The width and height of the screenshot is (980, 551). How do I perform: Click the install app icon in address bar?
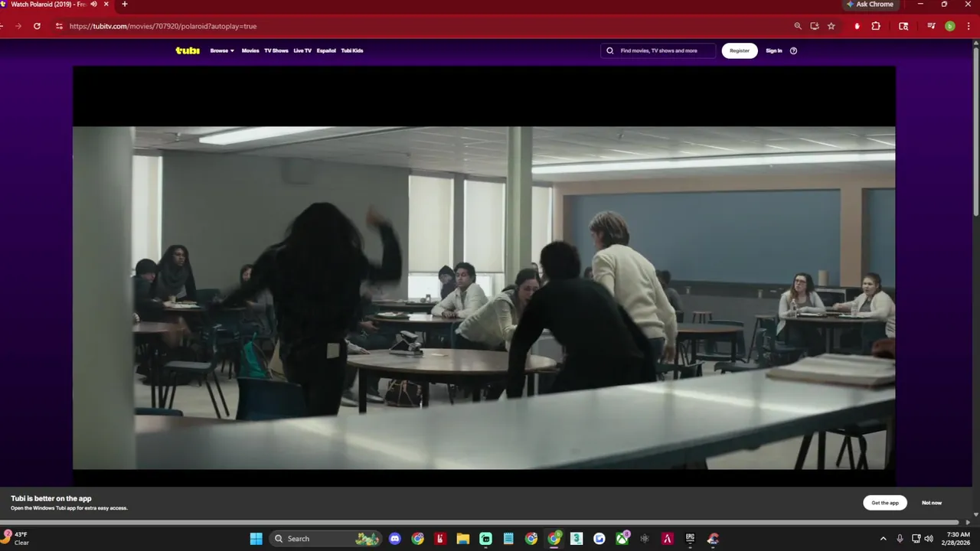pos(815,26)
